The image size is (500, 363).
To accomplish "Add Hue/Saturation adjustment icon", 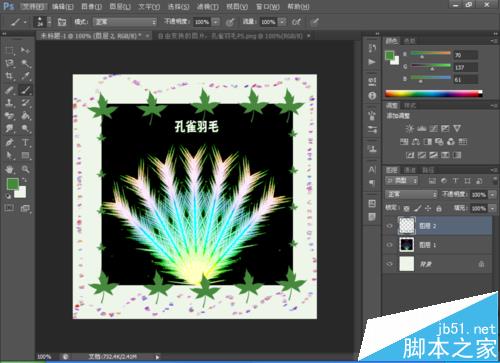I will (x=404, y=142).
